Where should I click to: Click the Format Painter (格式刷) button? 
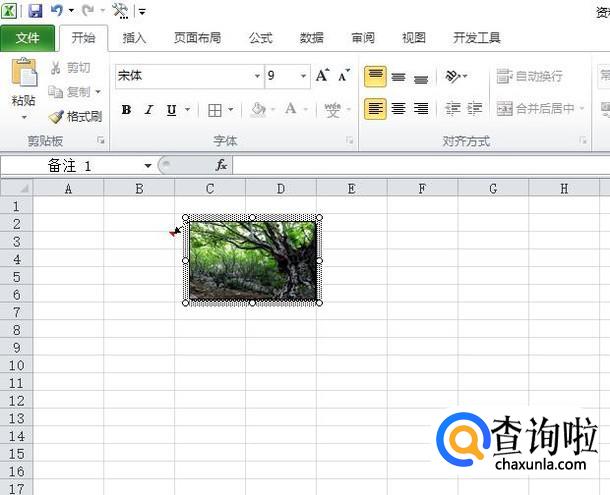[76, 117]
